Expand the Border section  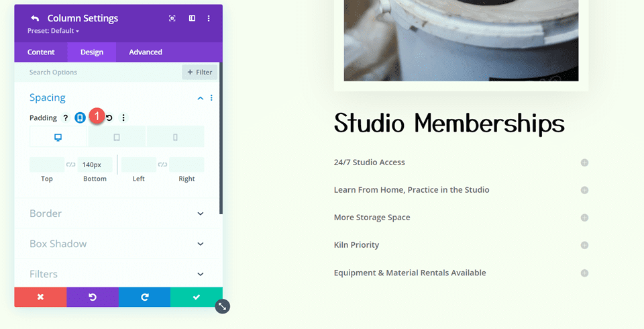pyautogui.click(x=200, y=214)
